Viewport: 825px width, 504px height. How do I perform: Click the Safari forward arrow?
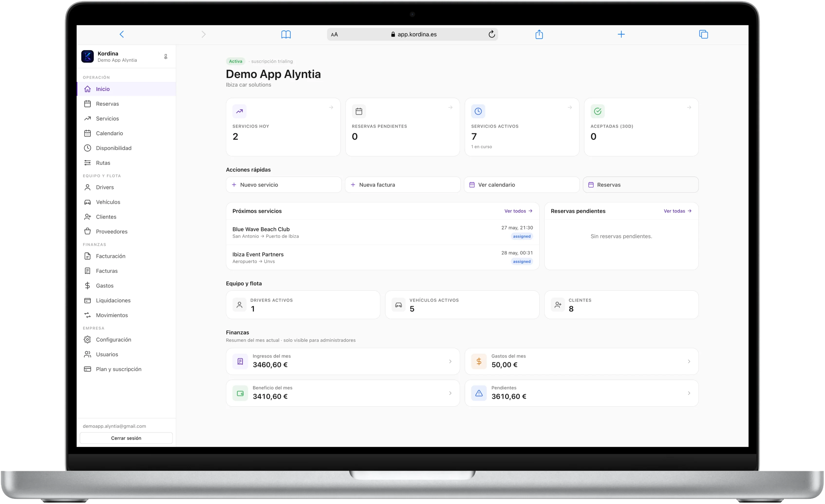point(204,34)
